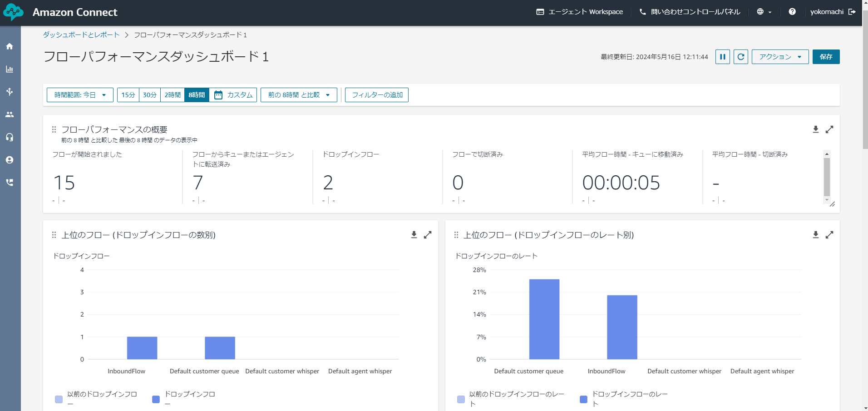868x411 pixels.
Task: Select the 8時間 time range
Action: coord(197,95)
